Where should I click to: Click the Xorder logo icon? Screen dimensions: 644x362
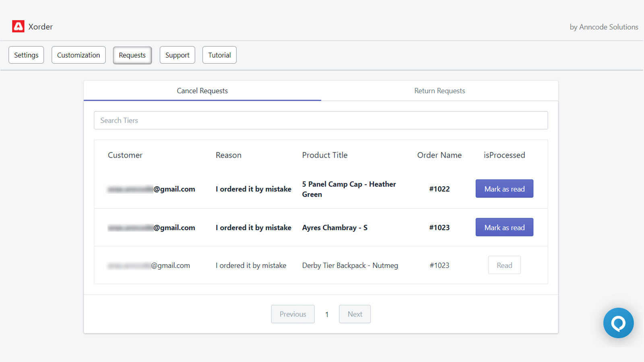(18, 26)
